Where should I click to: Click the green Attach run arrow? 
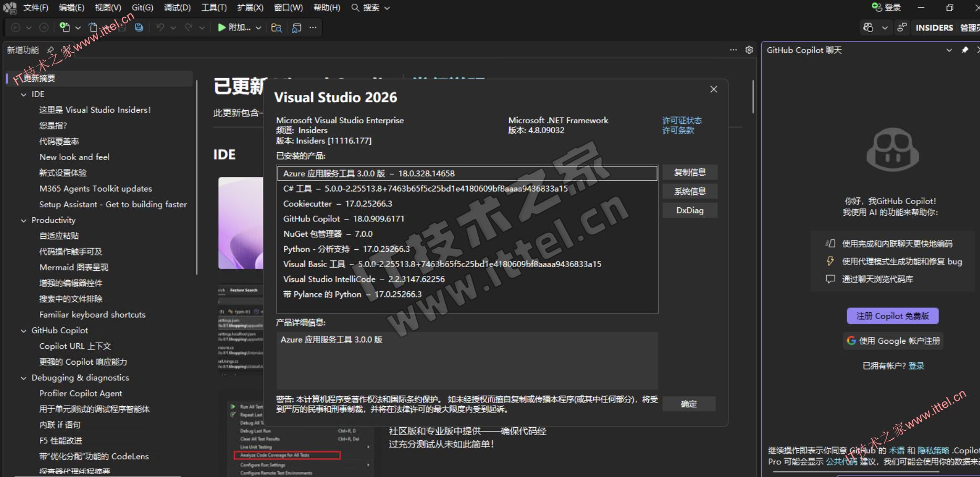[222, 27]
